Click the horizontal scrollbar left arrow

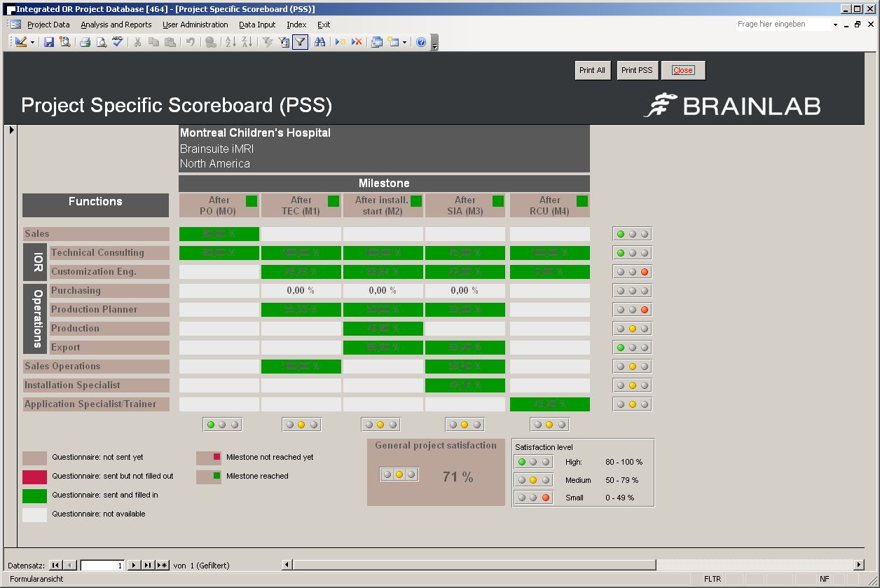tap(287, 565)
